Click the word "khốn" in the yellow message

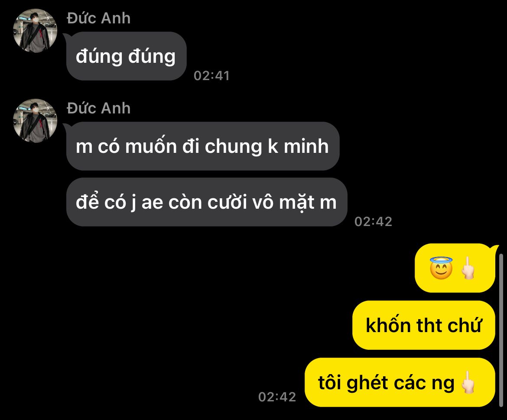coord(388,324)
